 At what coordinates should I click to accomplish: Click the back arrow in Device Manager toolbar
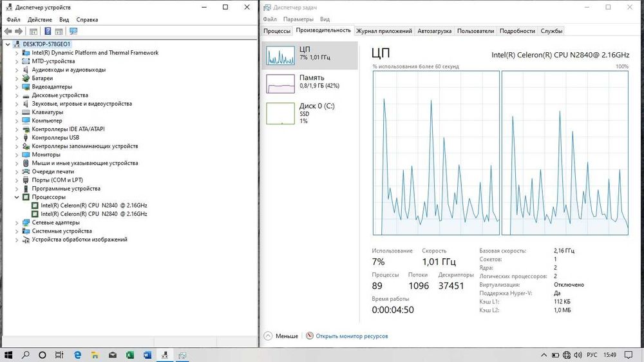pyautogui.click(x=8, y=31)
